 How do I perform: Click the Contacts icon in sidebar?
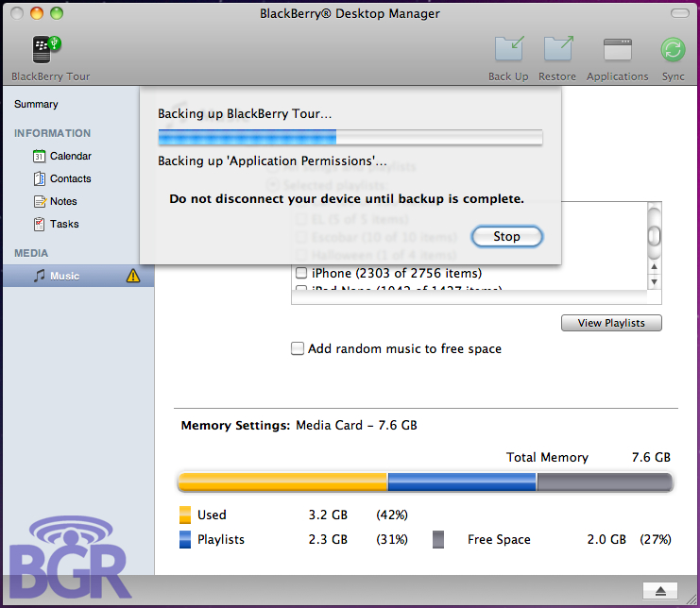click(x=40, y=178)
